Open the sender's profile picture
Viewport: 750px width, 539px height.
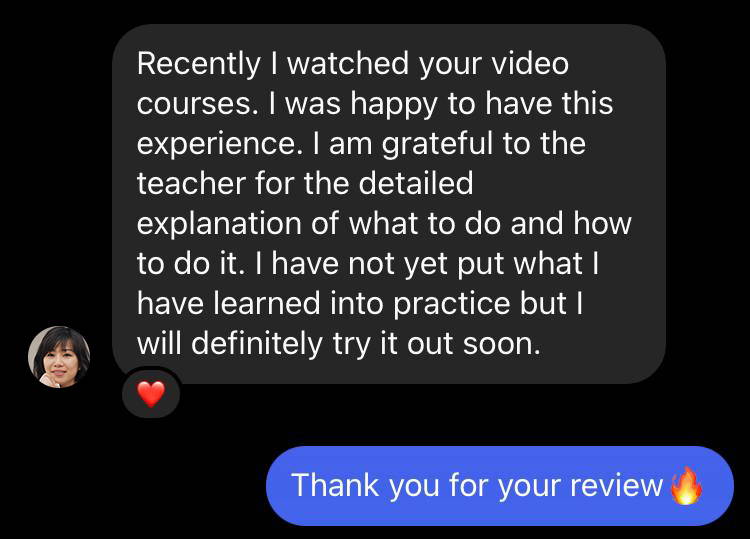[59, 357]
